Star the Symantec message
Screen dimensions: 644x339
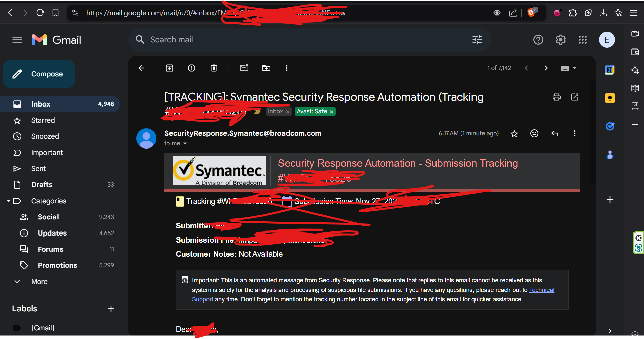[514, 134]
